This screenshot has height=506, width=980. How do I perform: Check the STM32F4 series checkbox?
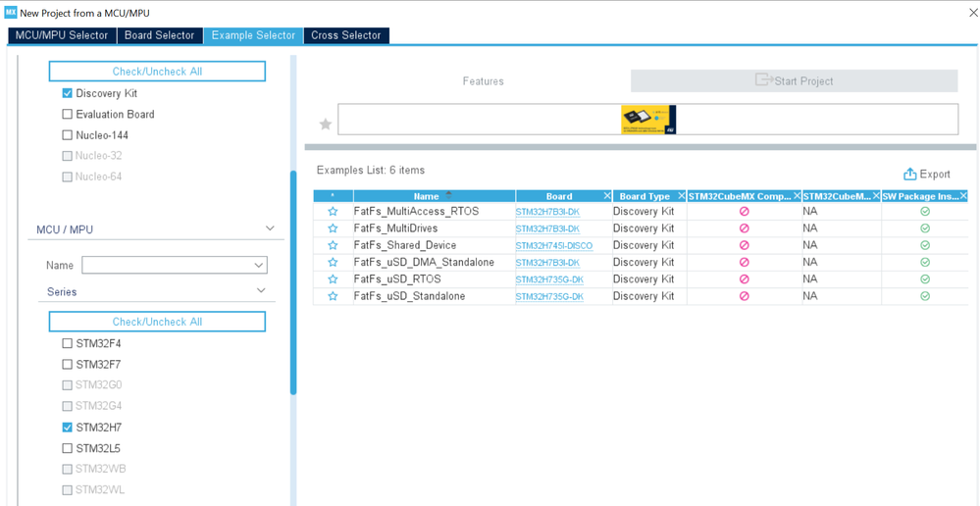(x=68, y=343)
